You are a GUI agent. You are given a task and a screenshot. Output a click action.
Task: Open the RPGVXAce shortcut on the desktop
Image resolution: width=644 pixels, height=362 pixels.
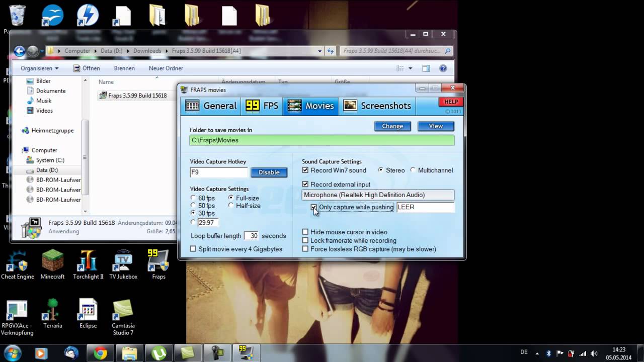(17, 317)
